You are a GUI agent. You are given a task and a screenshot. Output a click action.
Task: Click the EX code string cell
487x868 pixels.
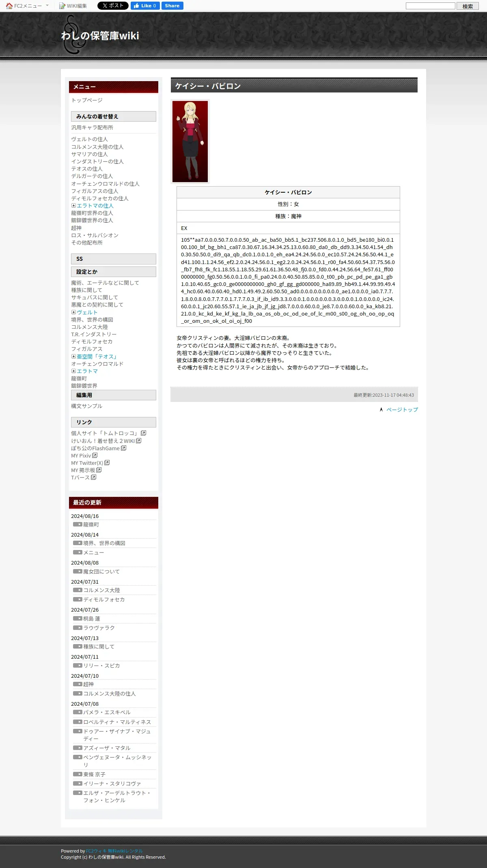288,280
